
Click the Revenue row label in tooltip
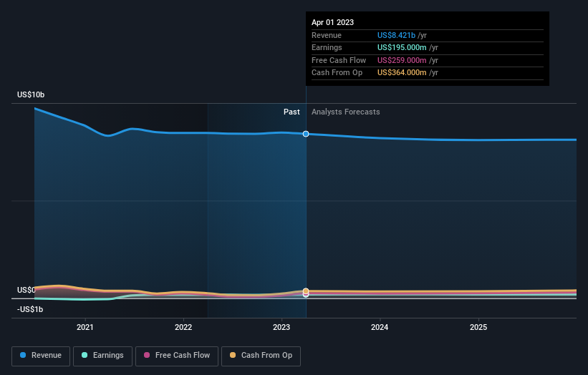(327, 35)
